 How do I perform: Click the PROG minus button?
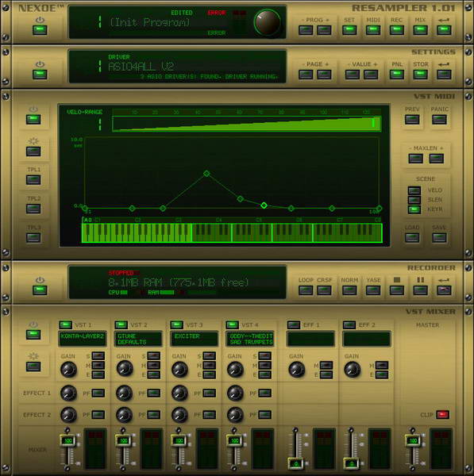click(306, 30)
